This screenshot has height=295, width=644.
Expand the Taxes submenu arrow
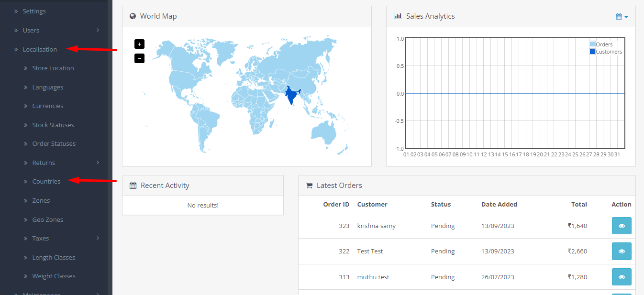point(98,238)
